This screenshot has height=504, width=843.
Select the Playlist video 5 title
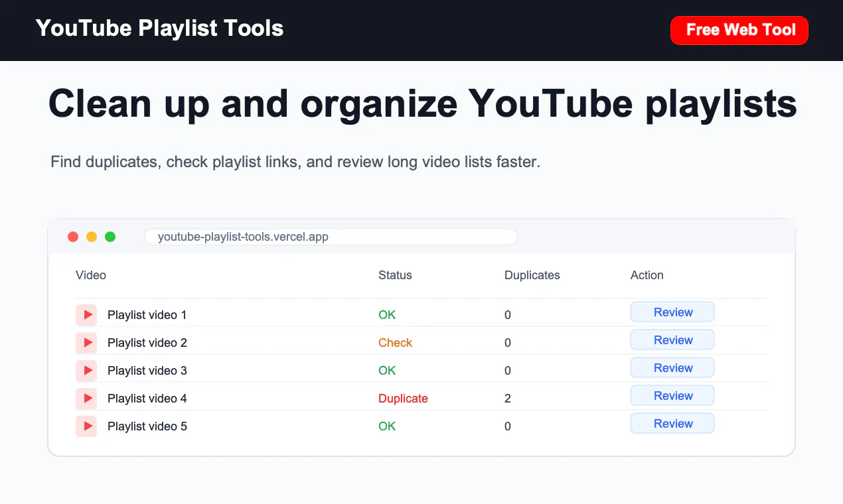(147, 426)
